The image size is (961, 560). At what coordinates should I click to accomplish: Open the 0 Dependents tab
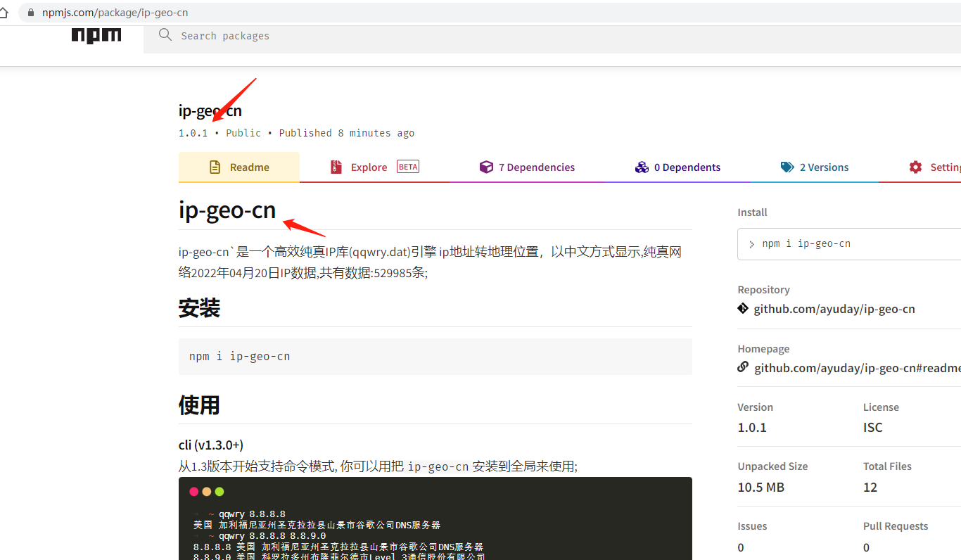677,167
